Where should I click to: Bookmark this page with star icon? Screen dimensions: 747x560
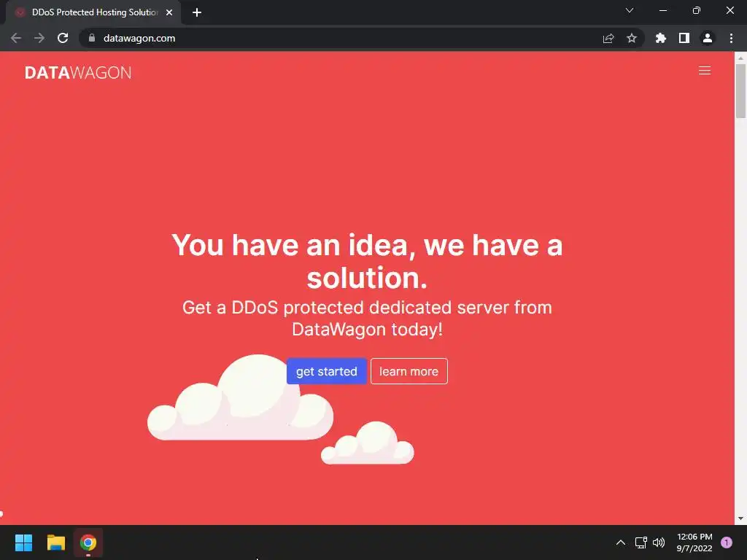pos(632,38)
